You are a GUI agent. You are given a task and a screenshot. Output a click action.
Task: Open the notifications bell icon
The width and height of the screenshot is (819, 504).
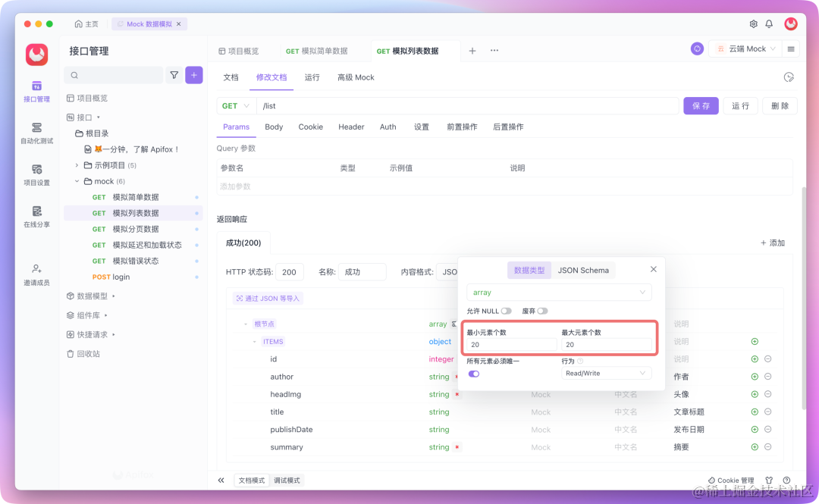769,24
